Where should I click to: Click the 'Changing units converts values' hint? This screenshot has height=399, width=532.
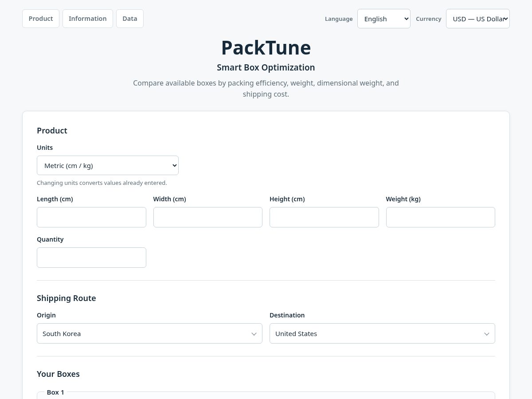(x=102, y=183)
